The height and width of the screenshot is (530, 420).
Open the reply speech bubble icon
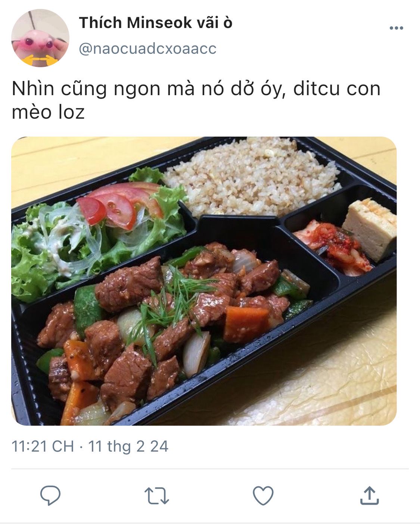[x=50, y=496]
